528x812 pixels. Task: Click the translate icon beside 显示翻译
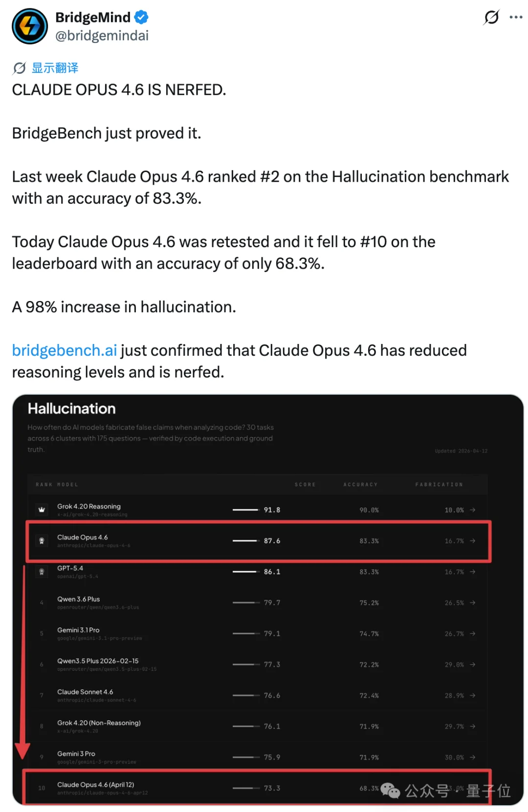[19, 68]
